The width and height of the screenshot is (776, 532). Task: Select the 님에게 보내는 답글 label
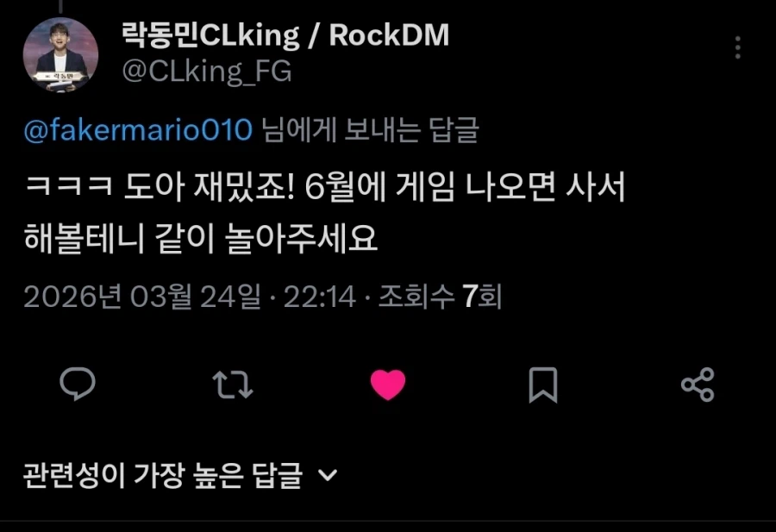[x=370, y=131]
